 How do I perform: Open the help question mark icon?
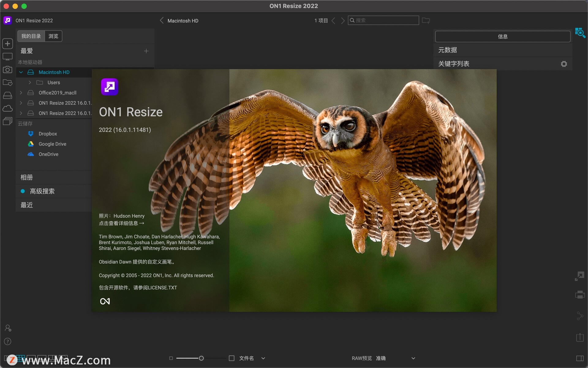pos(8,341)
